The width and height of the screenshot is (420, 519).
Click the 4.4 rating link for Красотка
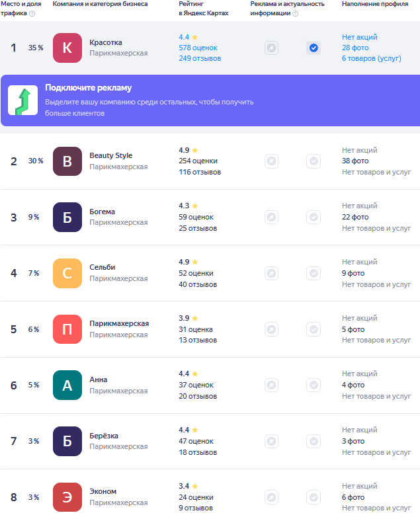(188, 37)
